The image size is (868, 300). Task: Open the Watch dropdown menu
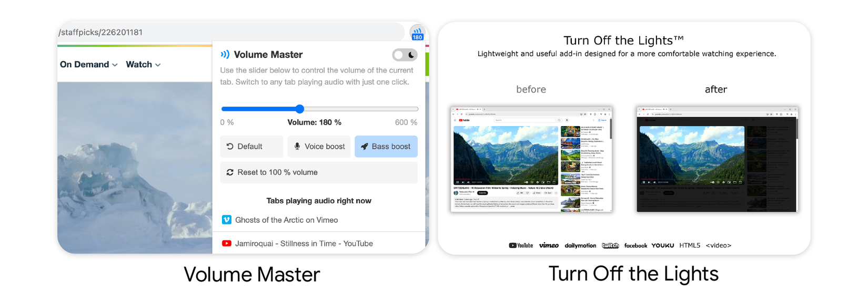pyautogui.click(x=143, y=65)
